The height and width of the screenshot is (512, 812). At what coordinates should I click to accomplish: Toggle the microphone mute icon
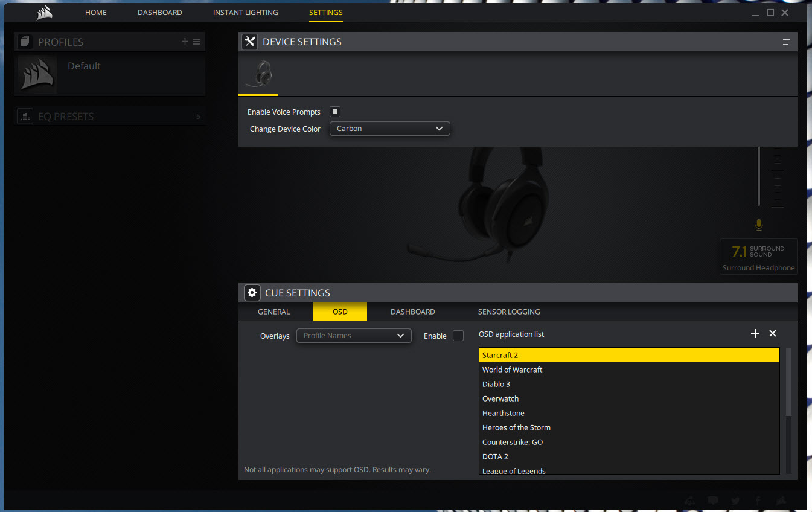click(x=759, y=225)
